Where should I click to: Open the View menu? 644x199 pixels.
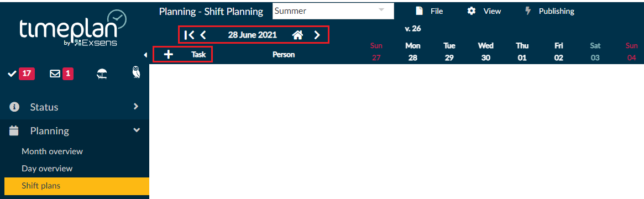484,11
